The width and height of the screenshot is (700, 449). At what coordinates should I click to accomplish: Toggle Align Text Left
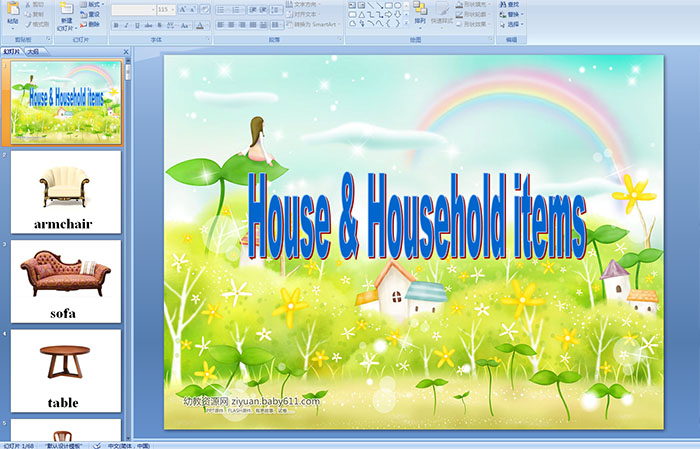pos(220,25)
